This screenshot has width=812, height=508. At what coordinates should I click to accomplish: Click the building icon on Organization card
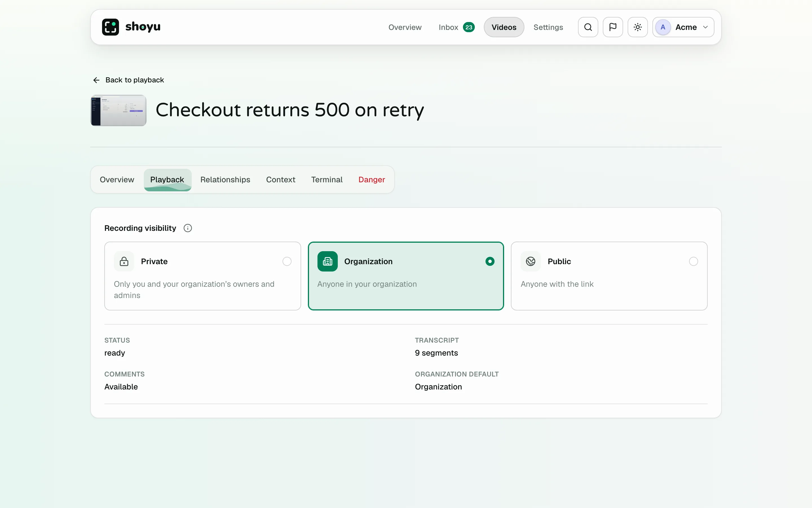[x=328, y=261]
